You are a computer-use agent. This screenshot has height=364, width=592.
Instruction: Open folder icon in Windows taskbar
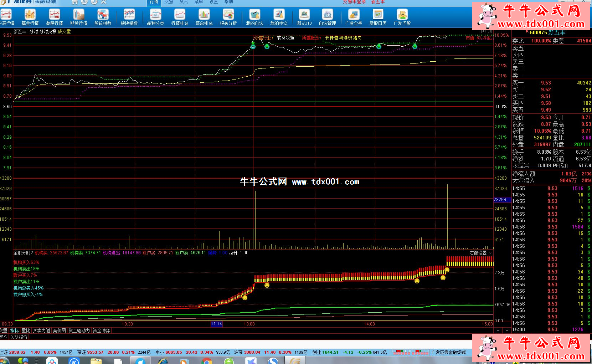coord(96,361)
